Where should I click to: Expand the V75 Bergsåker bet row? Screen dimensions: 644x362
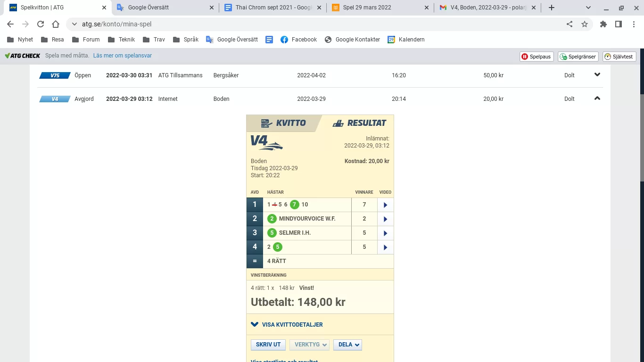(597, 74)
